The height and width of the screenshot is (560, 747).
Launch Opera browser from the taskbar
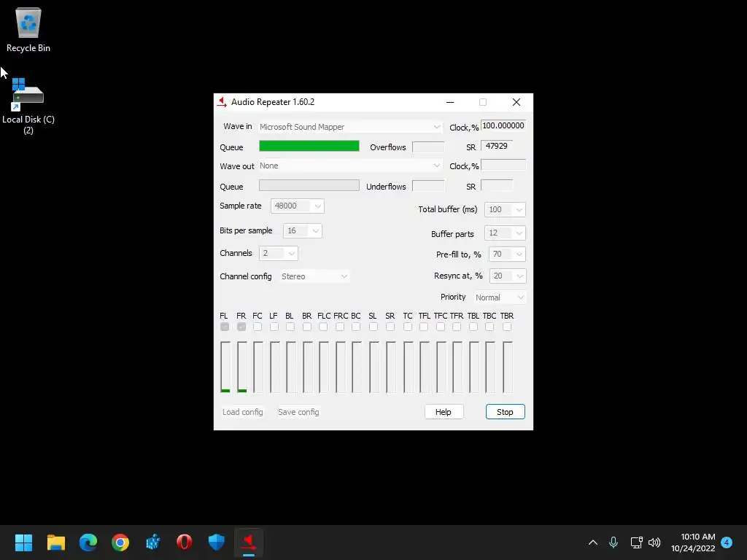click(x=185, y=542)
